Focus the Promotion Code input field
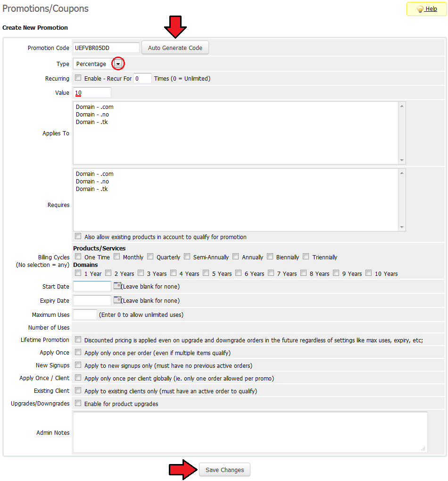The height and width of the screenshot is (481, 448). [106, 48]
